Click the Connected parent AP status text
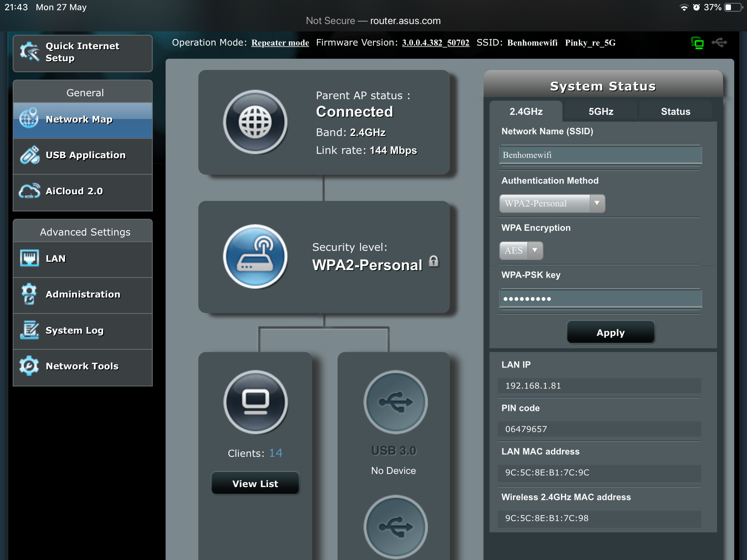 point(355,112)
